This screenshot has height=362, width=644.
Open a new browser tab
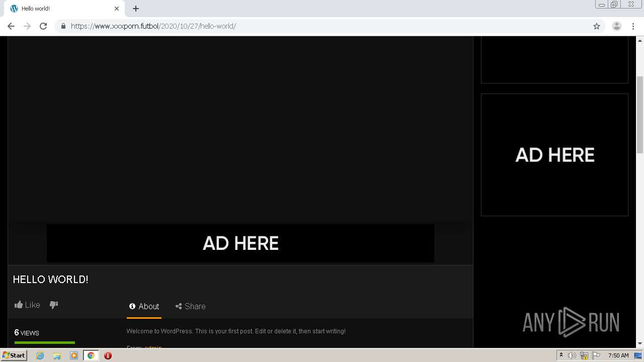coord(136,9)
